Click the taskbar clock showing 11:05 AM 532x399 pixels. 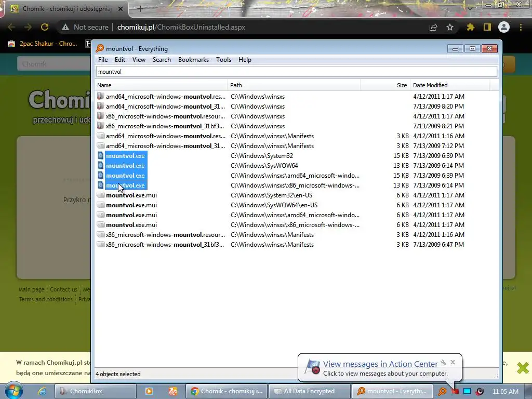(505, 391)
